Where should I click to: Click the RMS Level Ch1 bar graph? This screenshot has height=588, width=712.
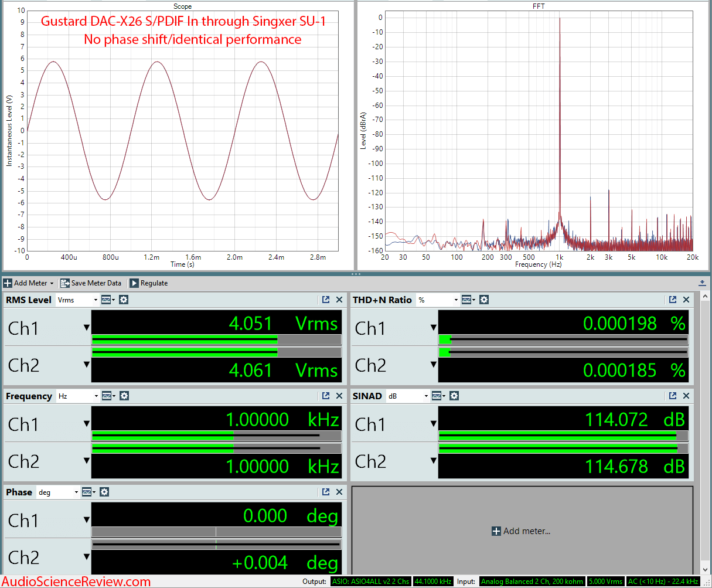pyautogui.click(x=216, y=339)
